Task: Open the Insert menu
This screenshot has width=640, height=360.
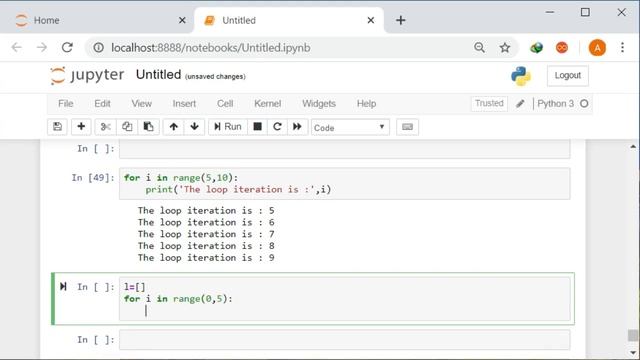Action: coord(184,104)
